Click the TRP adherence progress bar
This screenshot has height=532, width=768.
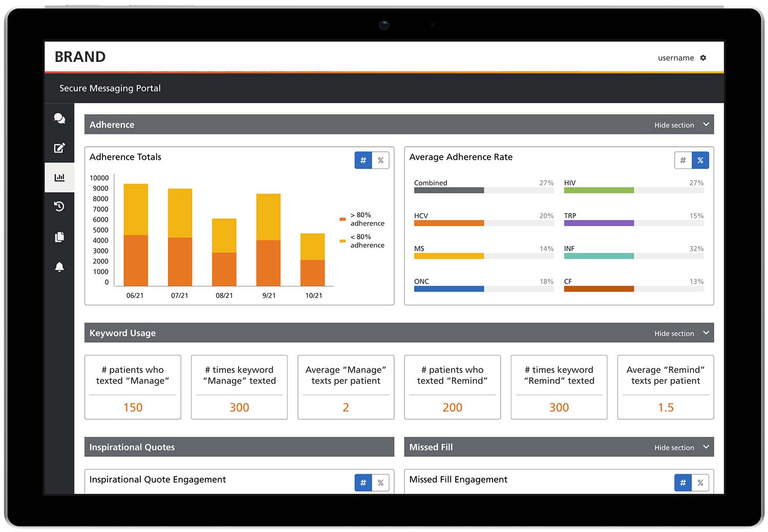[x=634, y=223]
